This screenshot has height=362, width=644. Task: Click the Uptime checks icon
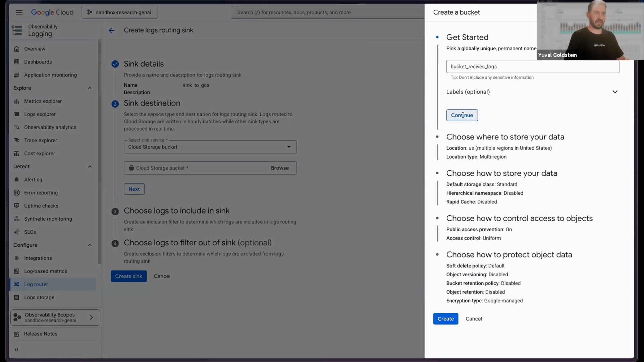coord(17,206)
